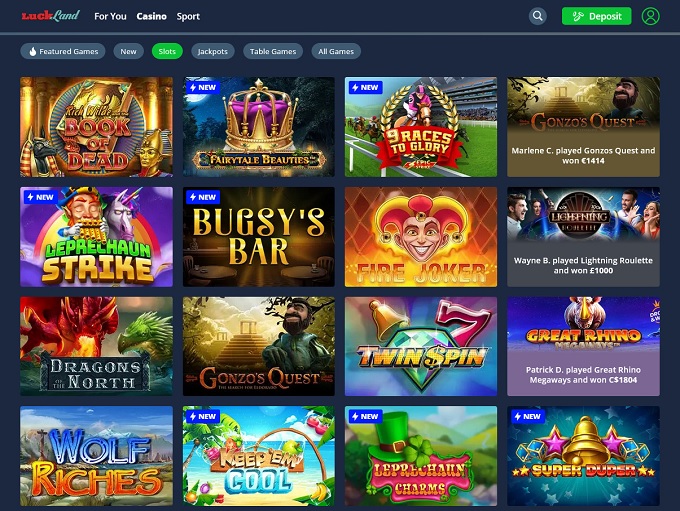Play the Bugsy's Bar slot
The width and height of the screenshot is (680, 511).
258,237
